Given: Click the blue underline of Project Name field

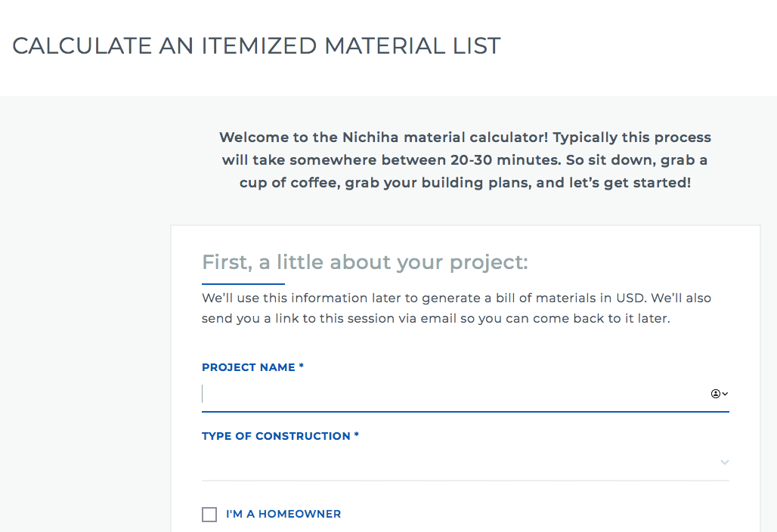Looking at the screenshot, I should pos(465,412).
